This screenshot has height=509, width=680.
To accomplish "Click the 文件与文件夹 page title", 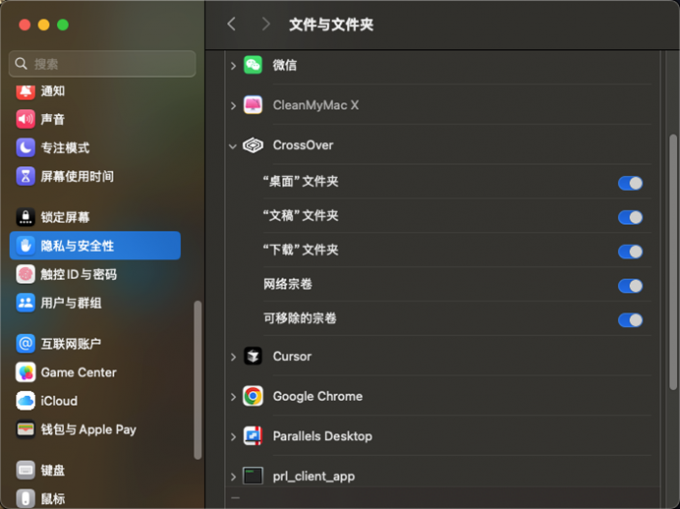I will [331, 24].
